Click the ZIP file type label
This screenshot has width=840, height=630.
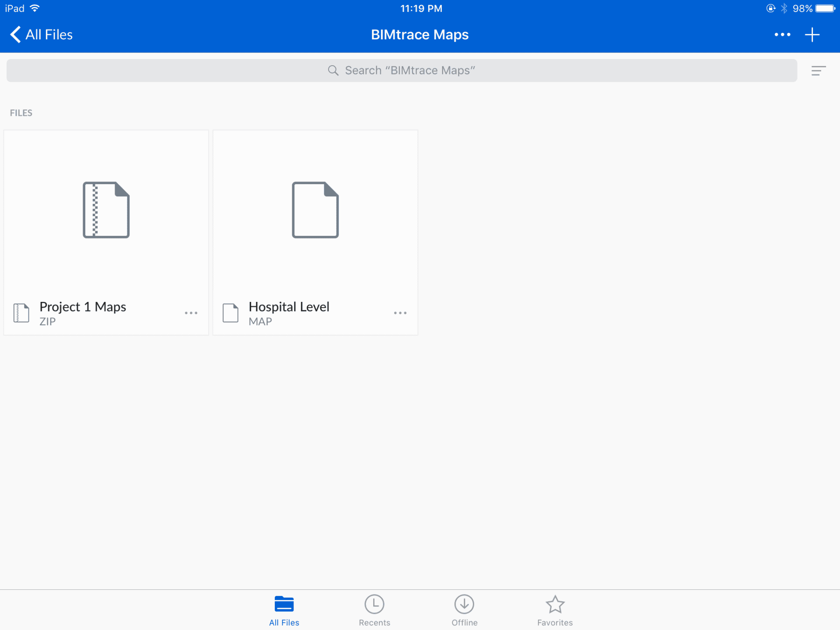click(x=47, y=322)
